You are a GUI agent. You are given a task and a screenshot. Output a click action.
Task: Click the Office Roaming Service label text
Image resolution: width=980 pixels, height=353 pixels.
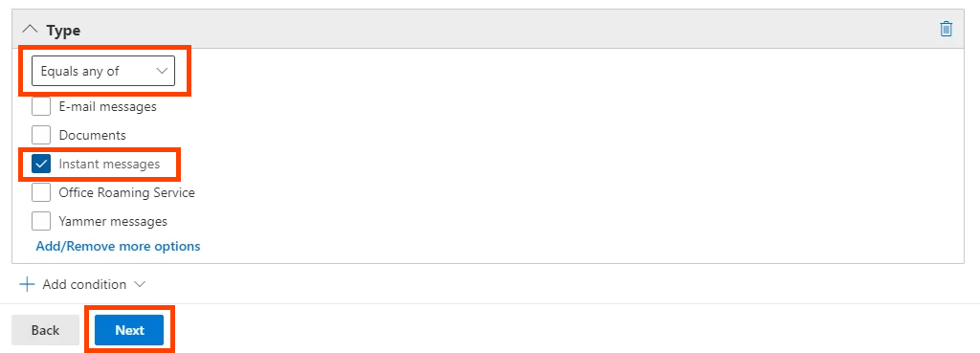coord(127,192)
